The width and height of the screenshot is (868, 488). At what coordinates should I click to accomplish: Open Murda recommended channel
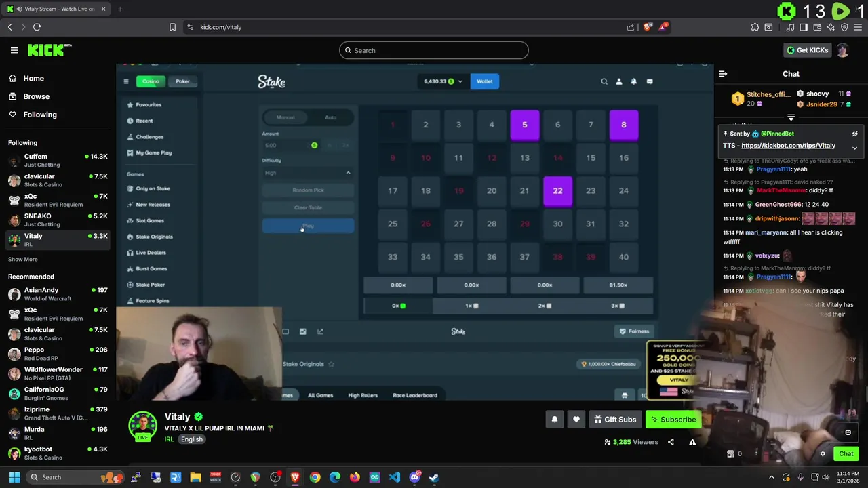(x=58, y=433)
